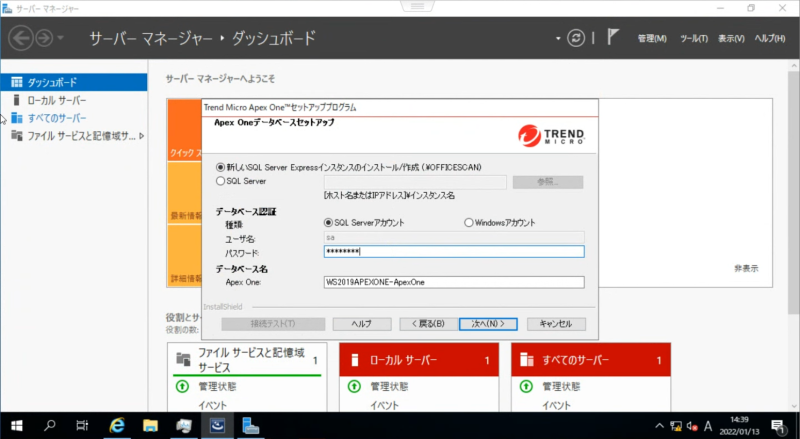Click the refresh icon in header

(576, 38)
